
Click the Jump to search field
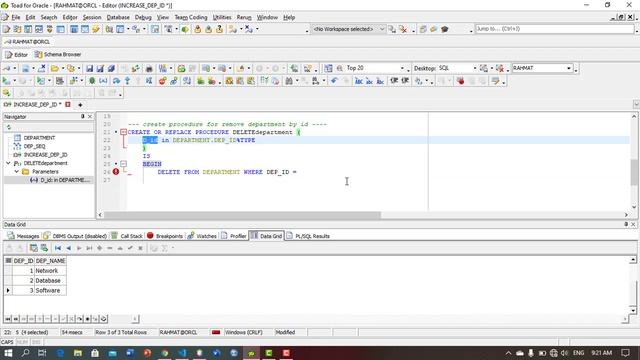[x=554, y=29]
